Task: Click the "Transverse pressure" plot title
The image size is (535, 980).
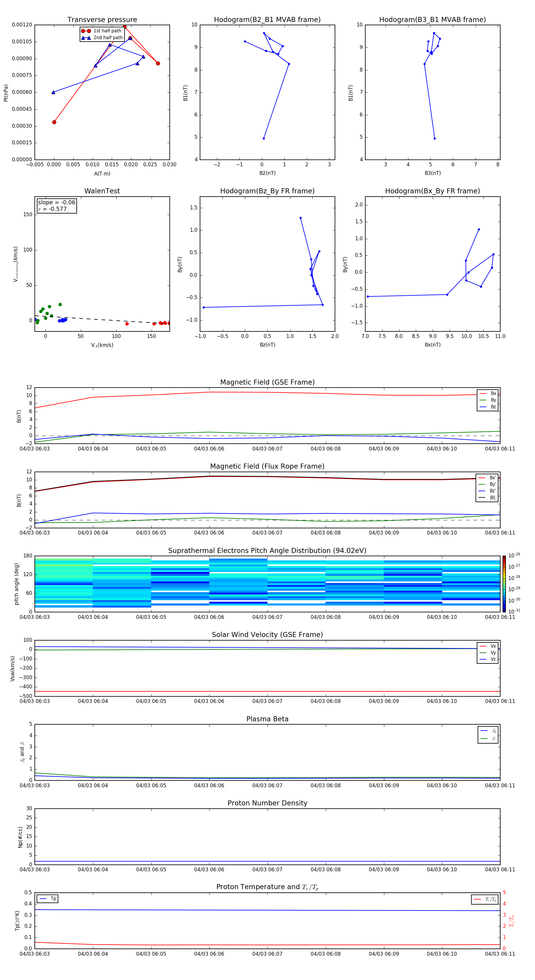Action: click(x=102, y=20)
